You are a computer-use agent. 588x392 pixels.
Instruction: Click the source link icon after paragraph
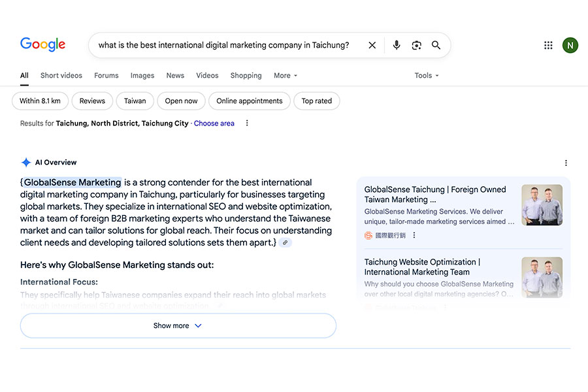click(x=285, y=242)
